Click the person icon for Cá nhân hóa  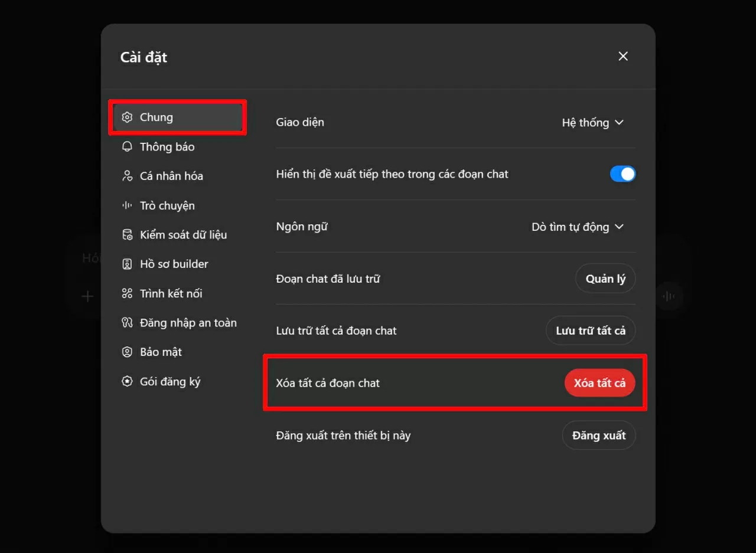(x=127, y=176)
